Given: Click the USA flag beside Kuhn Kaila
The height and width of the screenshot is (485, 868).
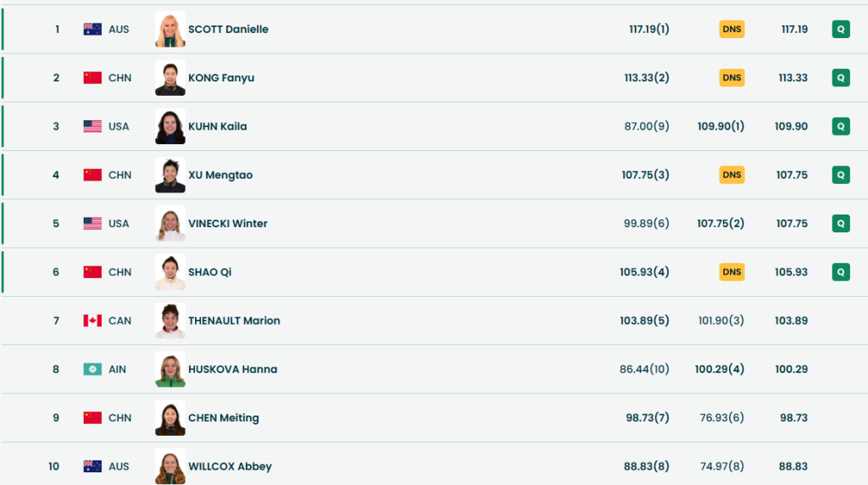Looking at the screenshot, I should coord(92,126).
